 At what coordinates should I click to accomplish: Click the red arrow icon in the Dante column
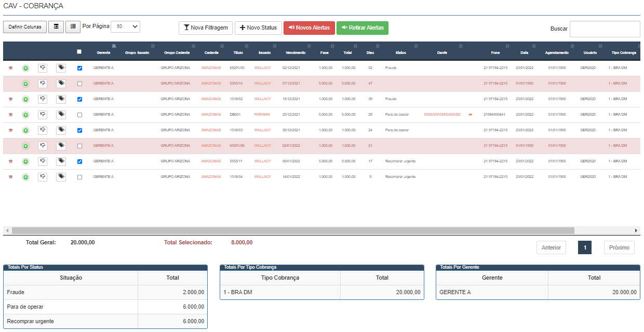(x=470, y=115)
